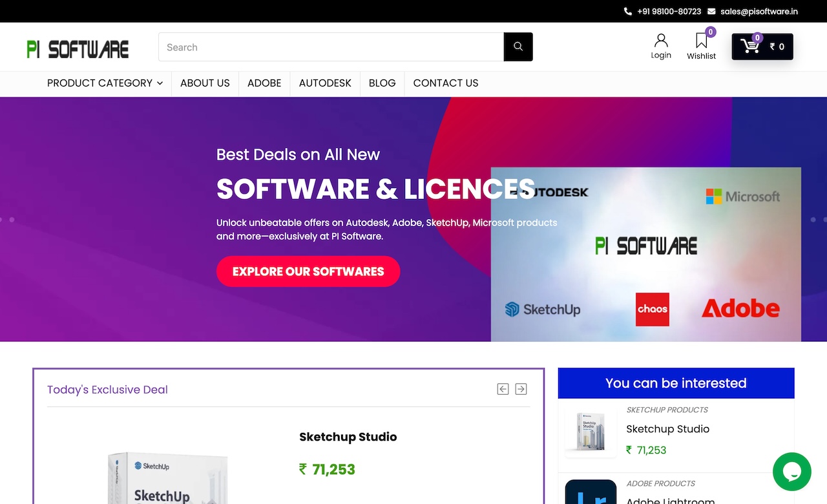Click the +91 98100-80723 phone number
Viewport: 827px width, 504px height.
(x=669, y=12)
